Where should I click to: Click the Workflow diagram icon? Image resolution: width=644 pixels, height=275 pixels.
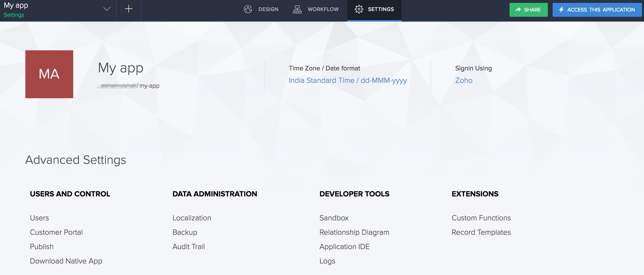coord(297,9)
